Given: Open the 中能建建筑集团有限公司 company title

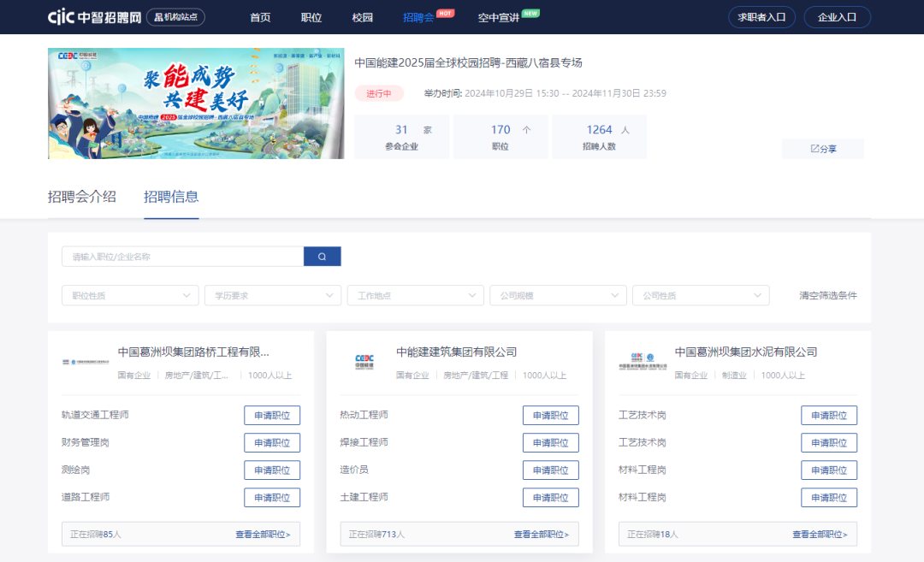Looking at the screenshot, I should [x=456, y=352].
